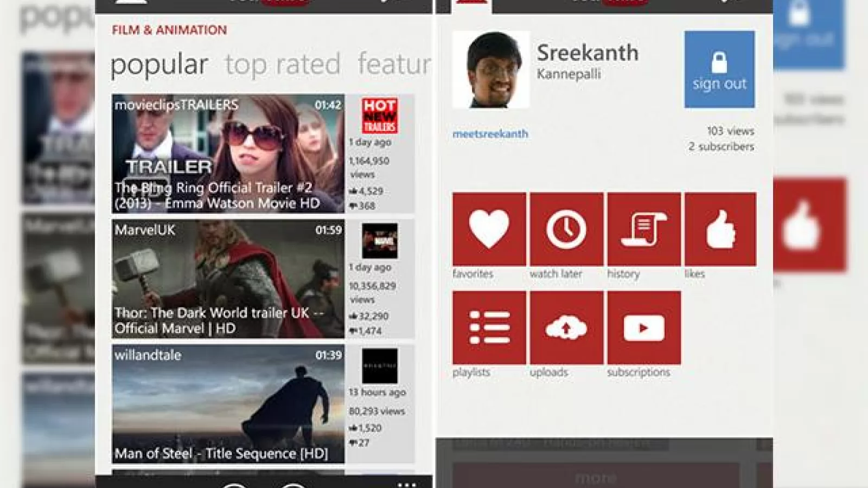
Task: Click the 01:39 video duration label
Action: pyautogui.click(x=328, y=356)
